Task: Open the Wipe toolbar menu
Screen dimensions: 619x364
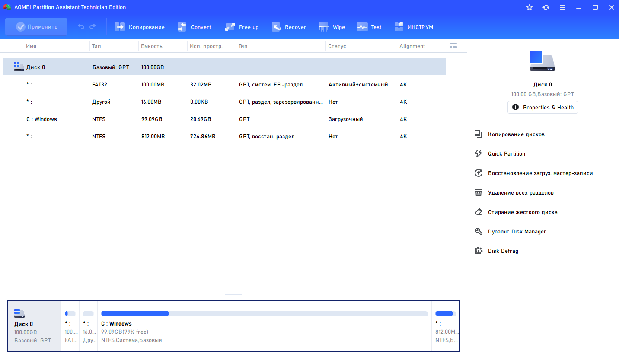Action: (332, 27)
